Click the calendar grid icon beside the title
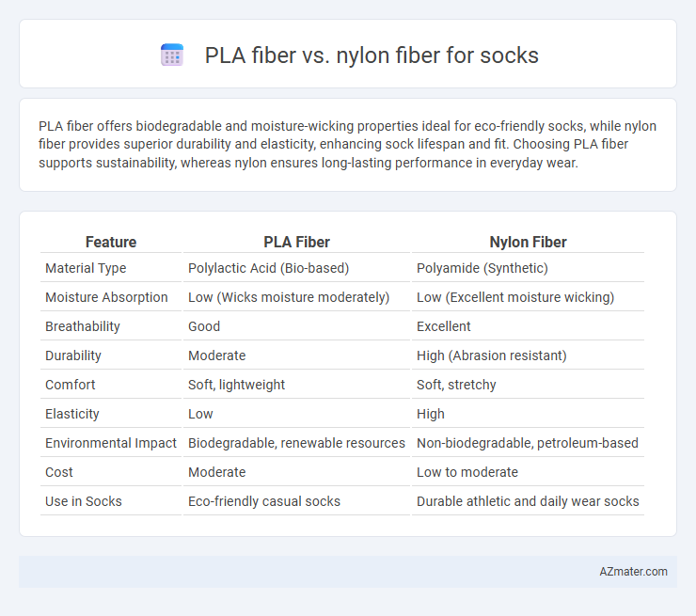Viewport: 696px width, 616px height. [x=172, y=55]
